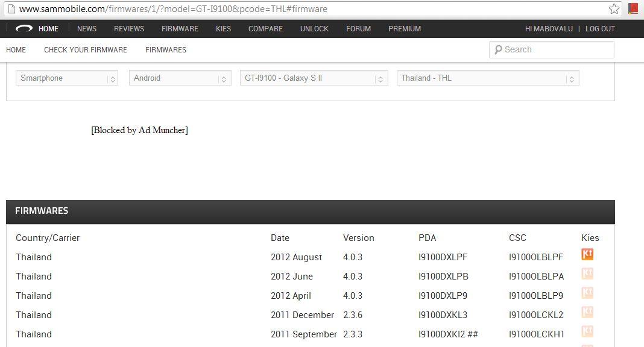
Task: Click the I9100OLCKL2 CSC cell
Action: [x=536, y=315]
